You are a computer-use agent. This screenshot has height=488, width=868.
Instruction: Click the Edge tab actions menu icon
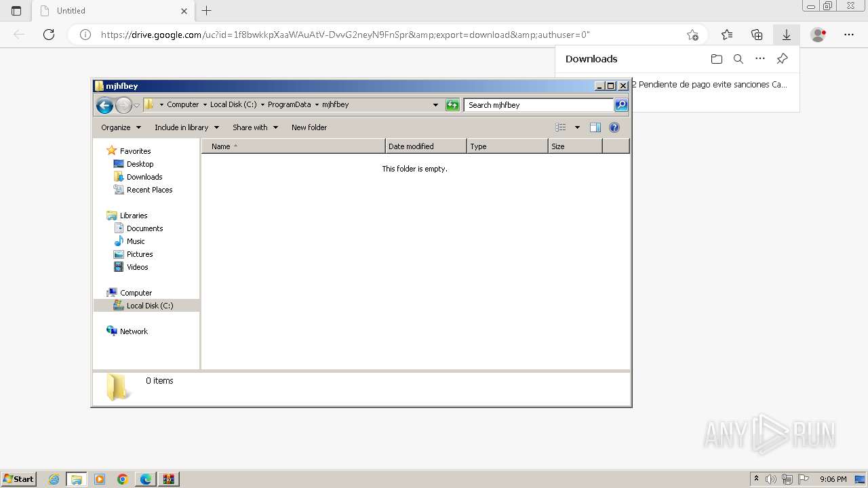16,11
